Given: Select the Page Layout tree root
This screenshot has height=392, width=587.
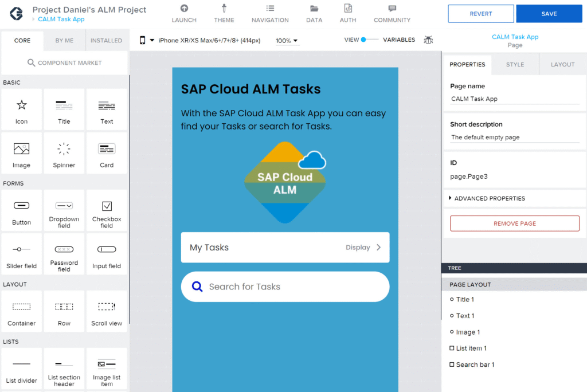Looking at the screenshot, I should point(514,285).
